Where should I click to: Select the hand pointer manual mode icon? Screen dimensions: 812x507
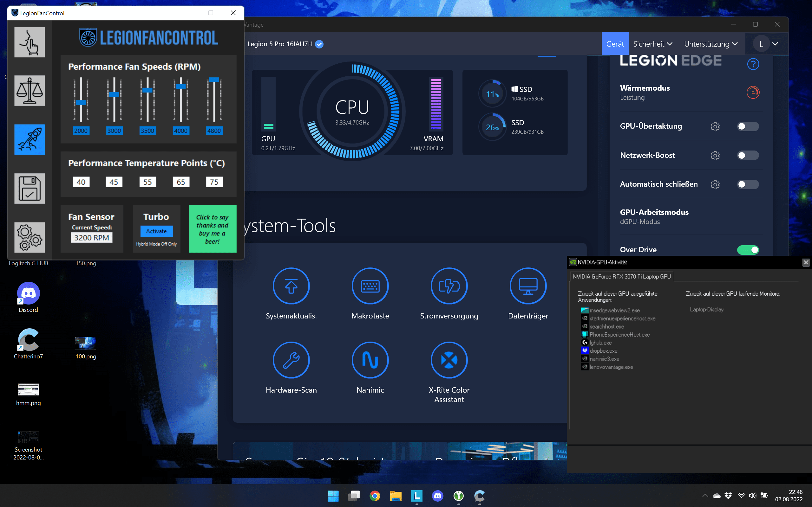[x=29, y=42]
